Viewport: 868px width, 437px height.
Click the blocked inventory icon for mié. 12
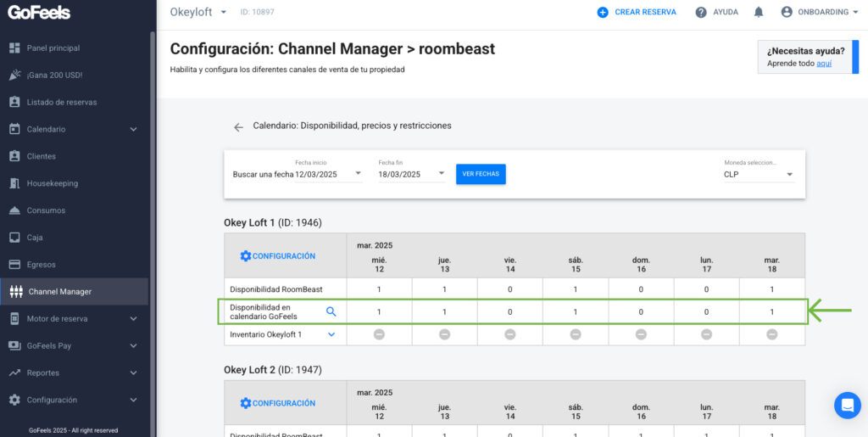(x=379, y=334)
